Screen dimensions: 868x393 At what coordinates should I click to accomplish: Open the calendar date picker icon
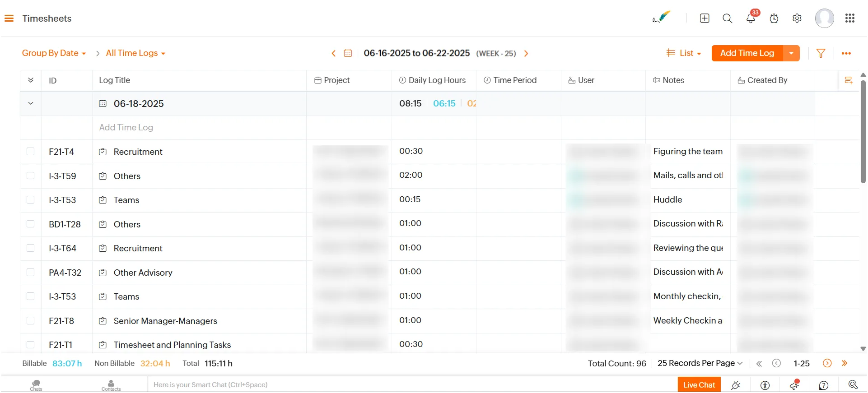point(348,53)
